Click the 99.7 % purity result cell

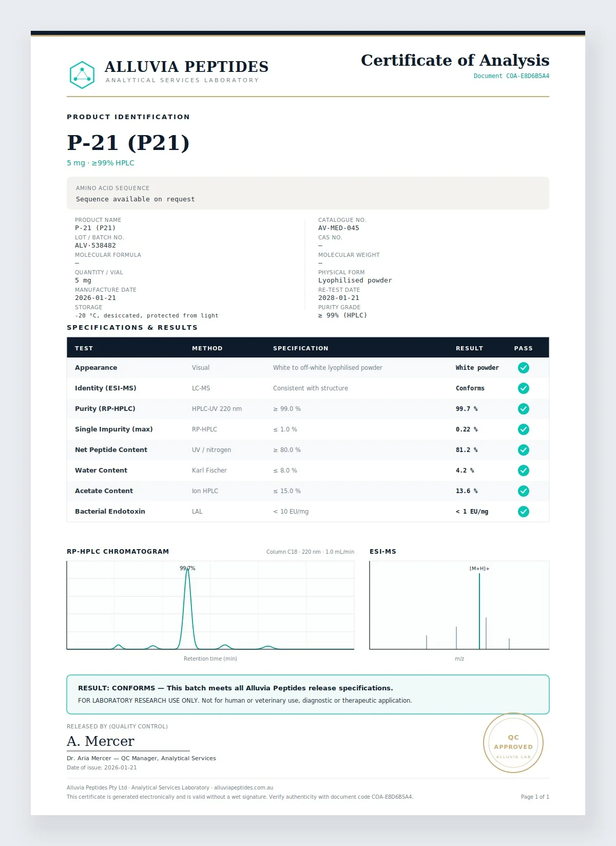[467, 409]
